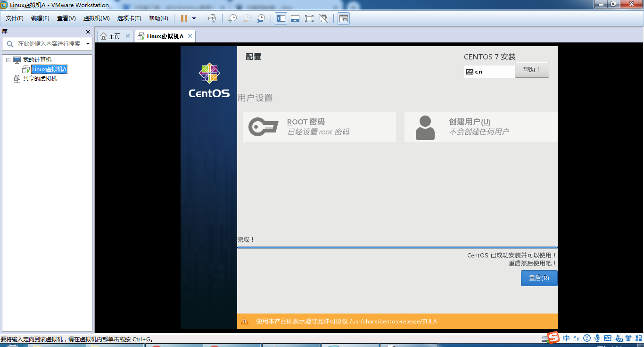Click the CENTOS 7 安装 heading text

point(490,57)
